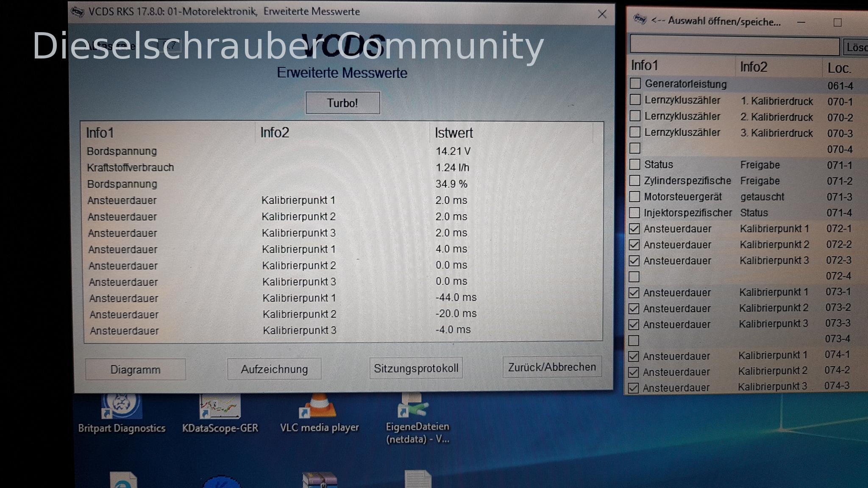Viewport: 868px width, 488px height.
Task: Uncheck Ansteuerdauer Kalibrierpunkt 2 at 073-2
Action: tap(634, 308)
